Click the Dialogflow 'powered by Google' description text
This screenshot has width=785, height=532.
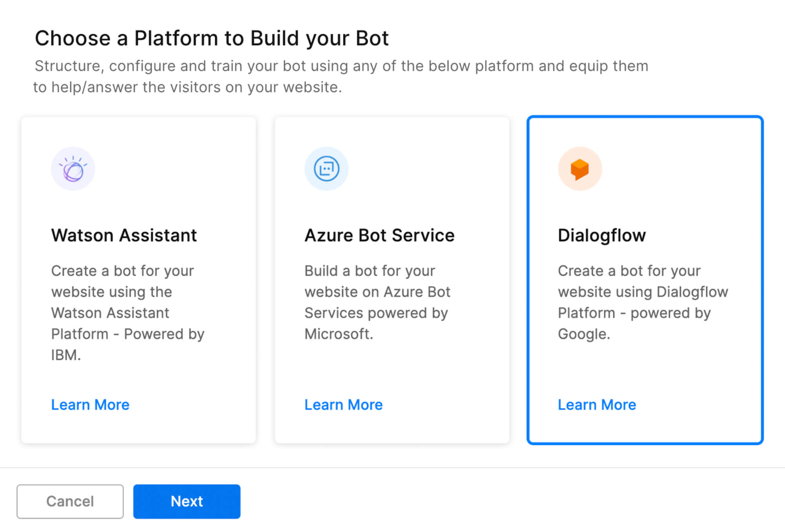click(643, 302)
